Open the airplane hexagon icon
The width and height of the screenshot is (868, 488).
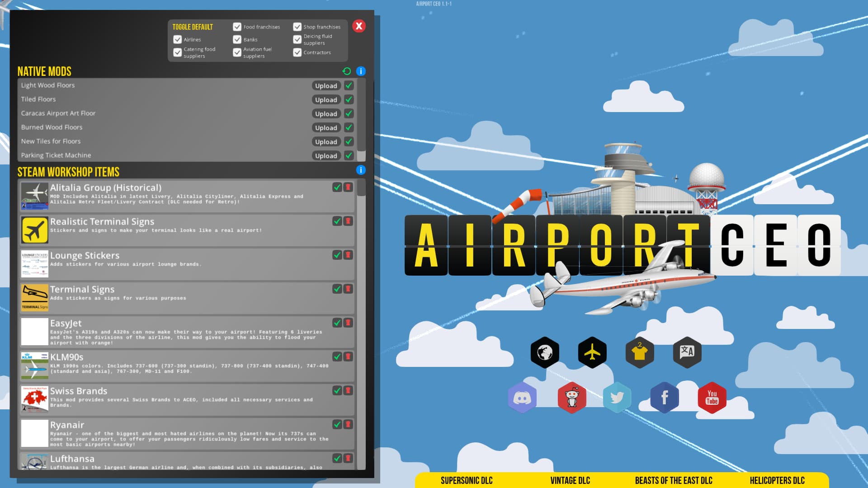point(592,352)
